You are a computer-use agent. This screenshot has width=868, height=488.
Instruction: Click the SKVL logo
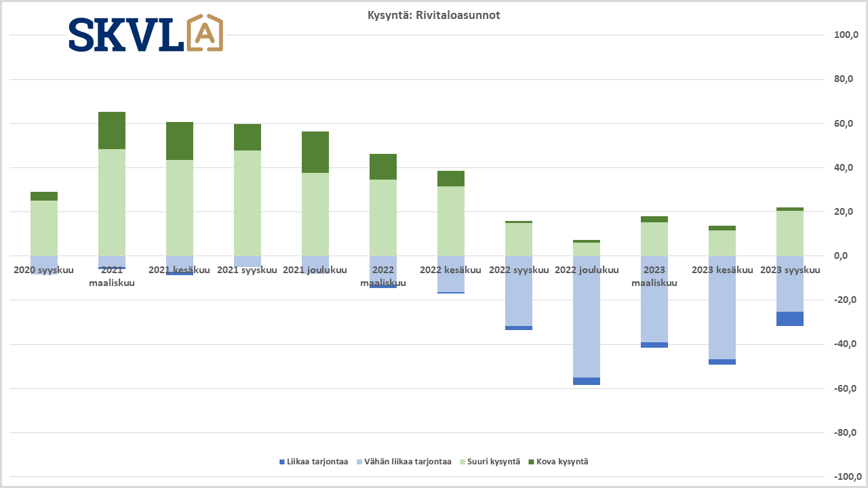click(145, 34)
